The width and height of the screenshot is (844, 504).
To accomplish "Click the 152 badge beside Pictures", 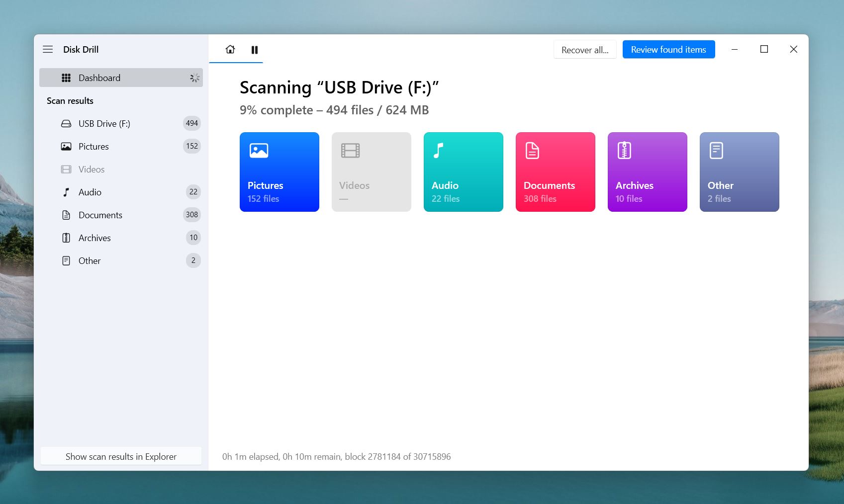I will (x=192, y=146).
